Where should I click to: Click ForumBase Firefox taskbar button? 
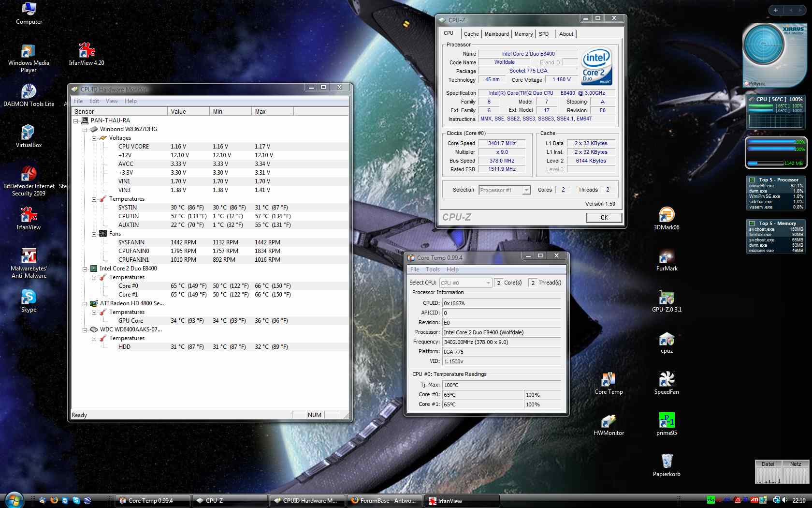tap(385, 501)
